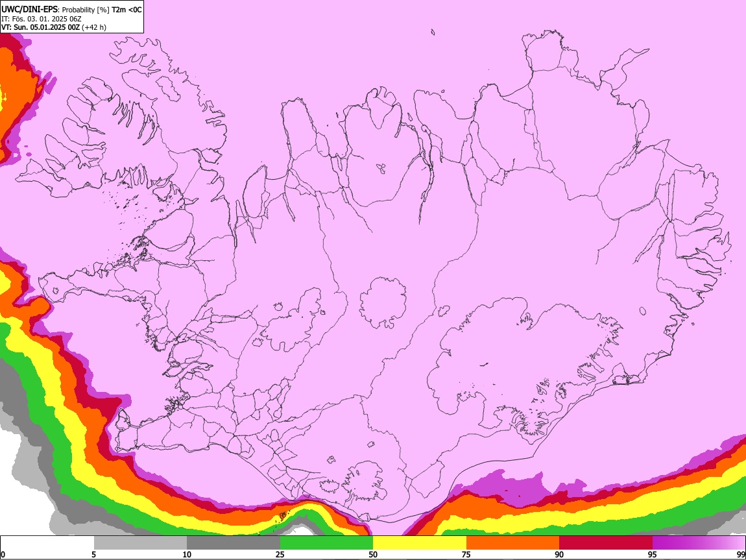Viewport: 746px width, 560px height.
Task: Click the legend label '75'
Action: [466, 554]
